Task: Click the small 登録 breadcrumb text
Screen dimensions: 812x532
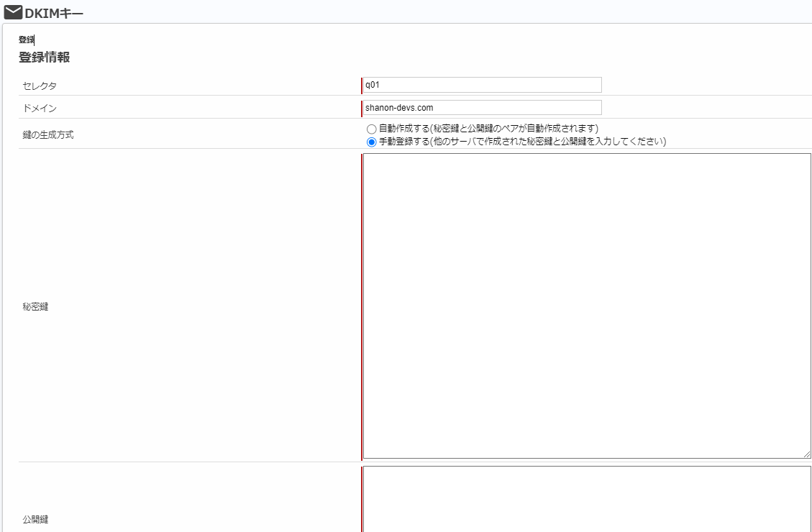Action: 27,40
